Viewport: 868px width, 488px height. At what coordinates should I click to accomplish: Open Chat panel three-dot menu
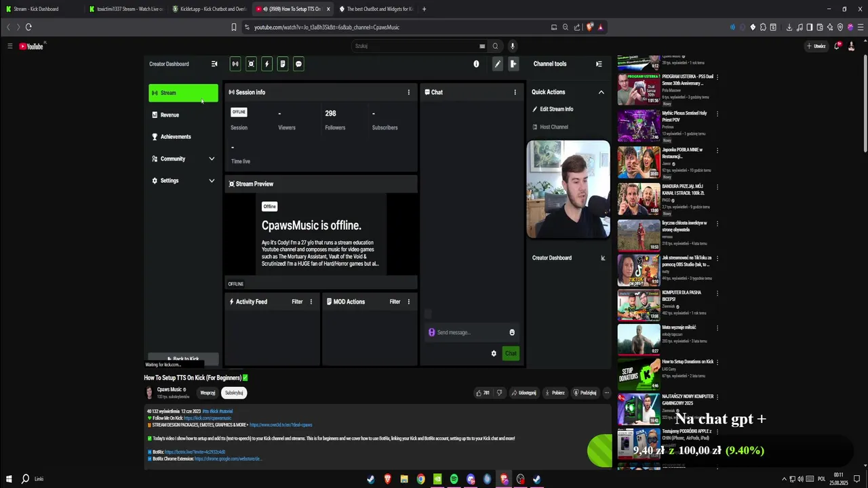point(515,92)
